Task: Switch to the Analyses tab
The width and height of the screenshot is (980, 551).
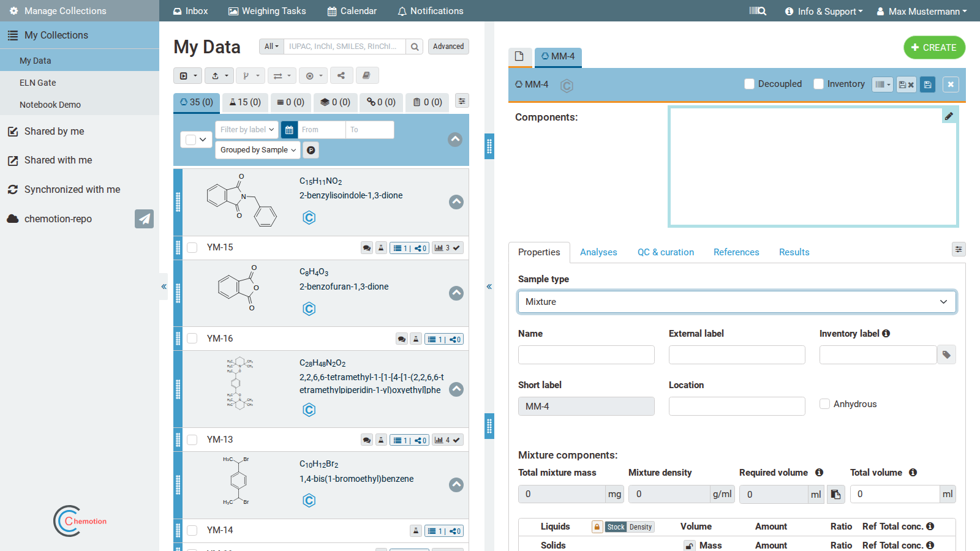Action: pos(598,252)
